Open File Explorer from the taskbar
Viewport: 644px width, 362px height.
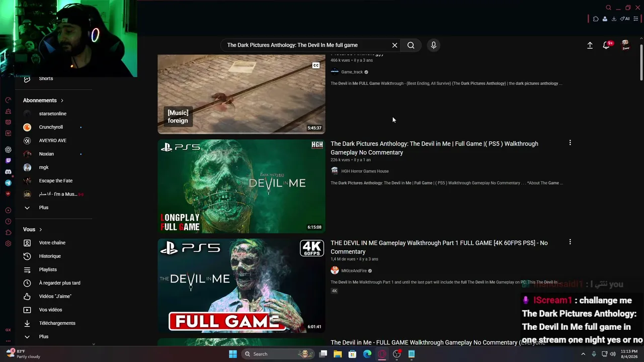tap(338, 354)
